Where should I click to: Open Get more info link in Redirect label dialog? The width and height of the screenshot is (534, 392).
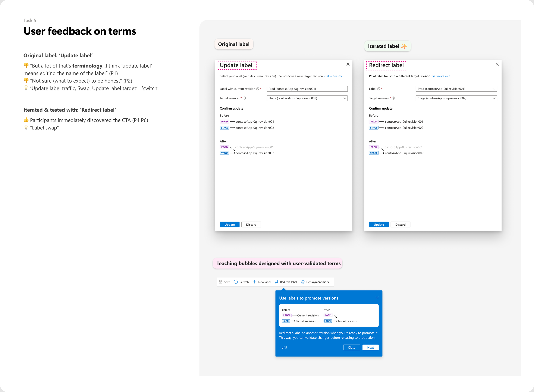coord(441,76)
